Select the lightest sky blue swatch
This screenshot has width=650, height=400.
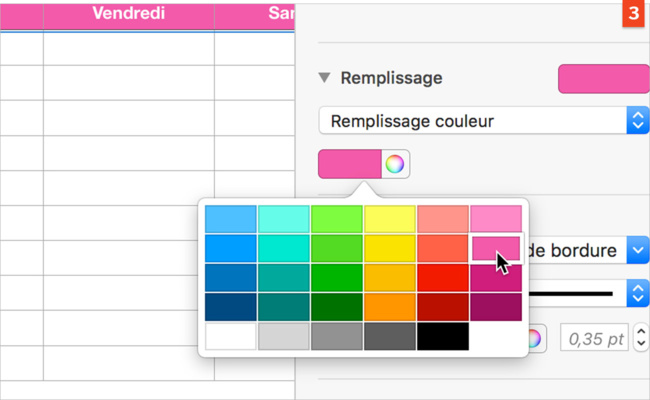(x=231, y=219)
